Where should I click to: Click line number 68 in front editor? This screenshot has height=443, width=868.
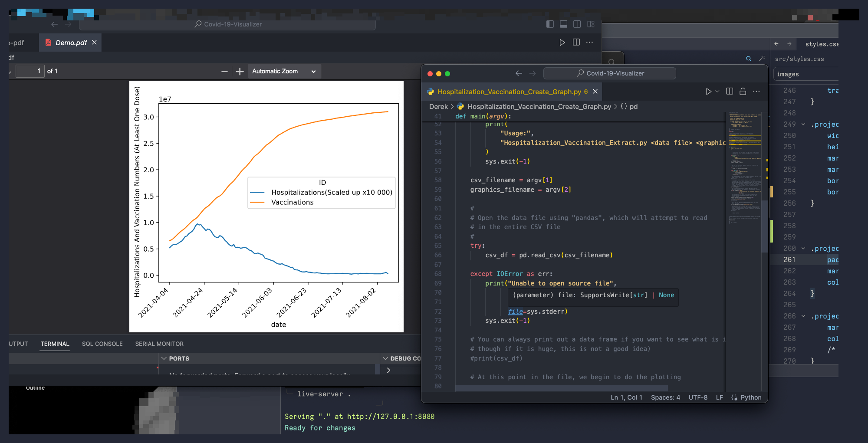point(438,274)
